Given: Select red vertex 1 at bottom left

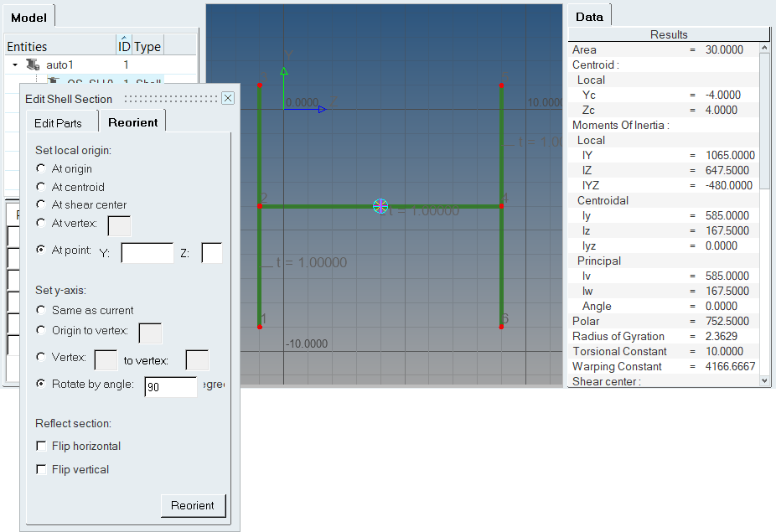Looking at the screenshot, I should pos(260,327).
